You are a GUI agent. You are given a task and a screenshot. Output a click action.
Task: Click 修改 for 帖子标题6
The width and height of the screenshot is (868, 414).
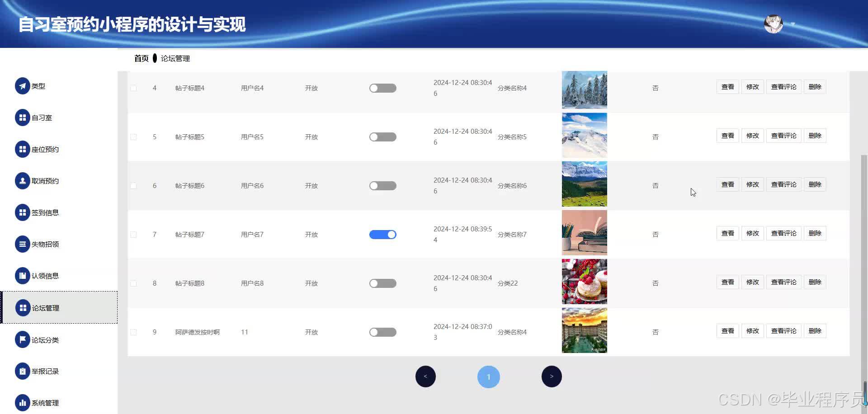pyautogui.click(x=753, y=184)
